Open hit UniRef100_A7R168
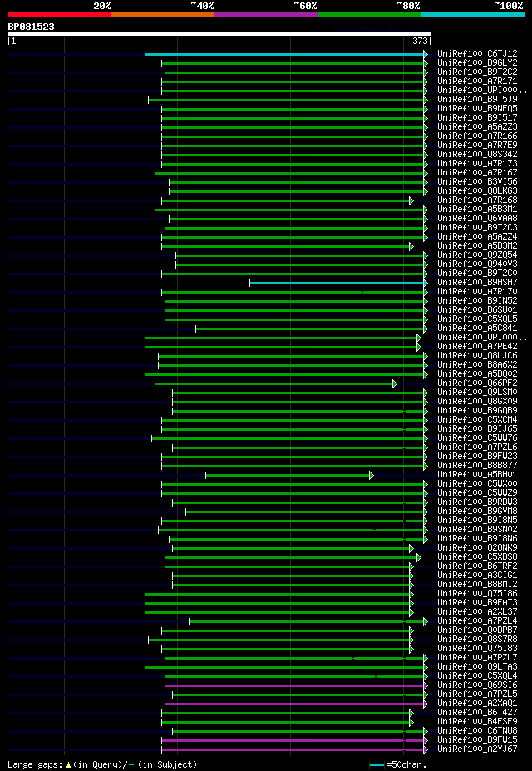532x771 pixels. (477, 200)
